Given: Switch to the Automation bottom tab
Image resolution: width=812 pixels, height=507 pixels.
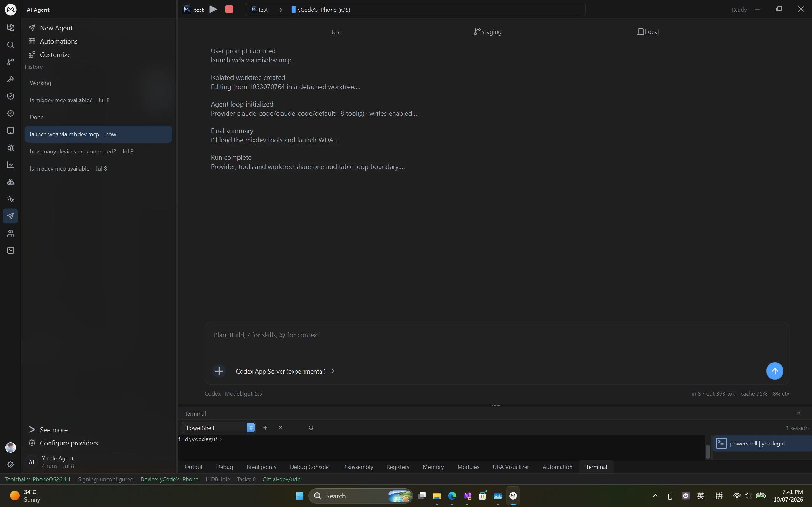Looking at the screenshot, I should 557,467.
